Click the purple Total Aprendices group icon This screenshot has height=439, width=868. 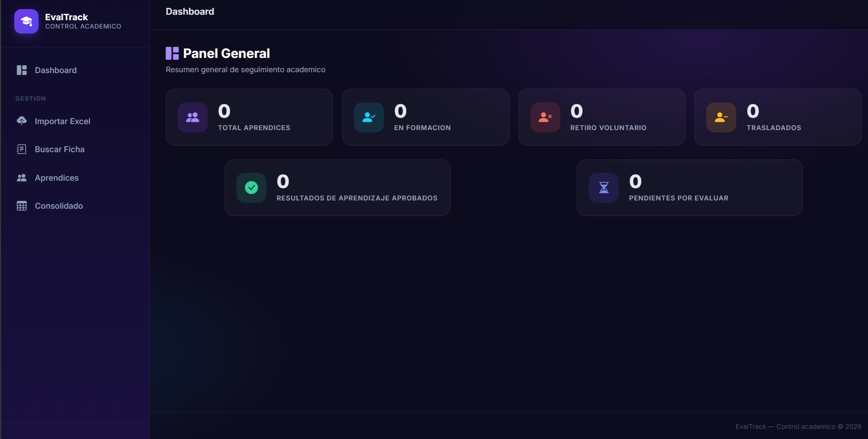coord(192,117)
